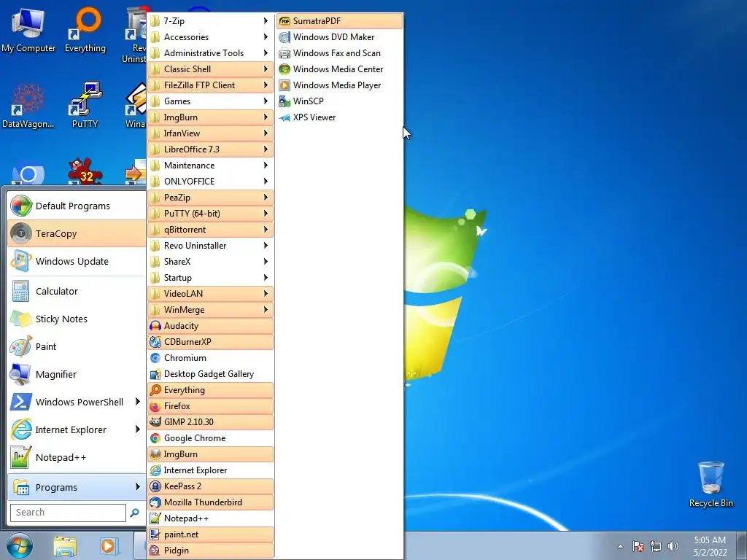Expand the FileZilla FTP Client folder

point(211,85)
